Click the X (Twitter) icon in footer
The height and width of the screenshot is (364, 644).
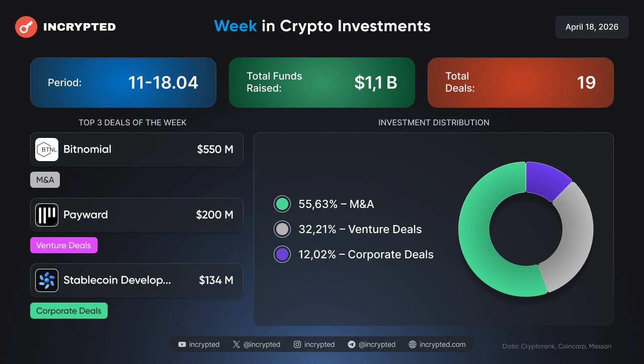tap(236, 344)
